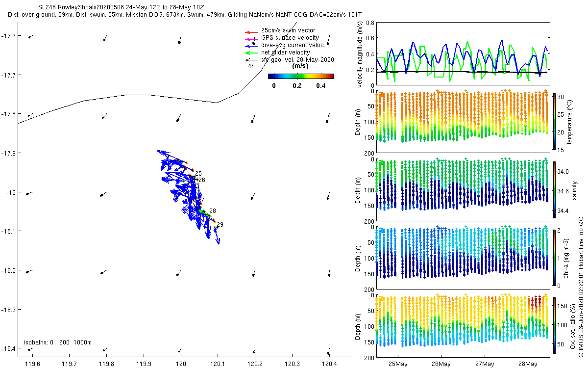Click day marker '28' on glider track
Viewport: 588px width, 368px height.
click(x=213, y=211)
